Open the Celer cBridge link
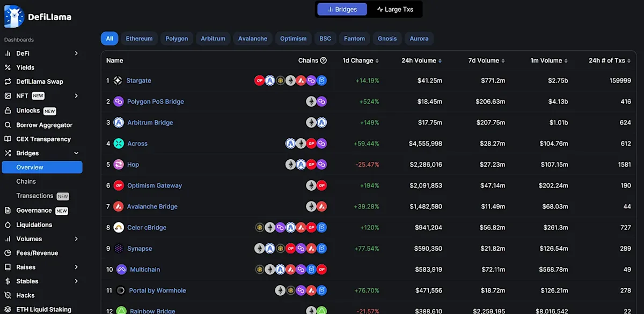 click(147, 227)
